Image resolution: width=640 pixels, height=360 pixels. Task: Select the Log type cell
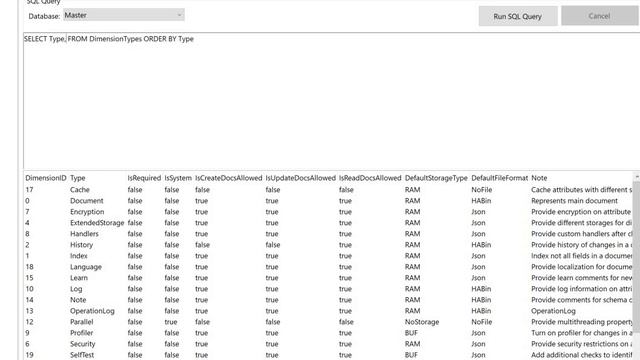pos(76,289)
